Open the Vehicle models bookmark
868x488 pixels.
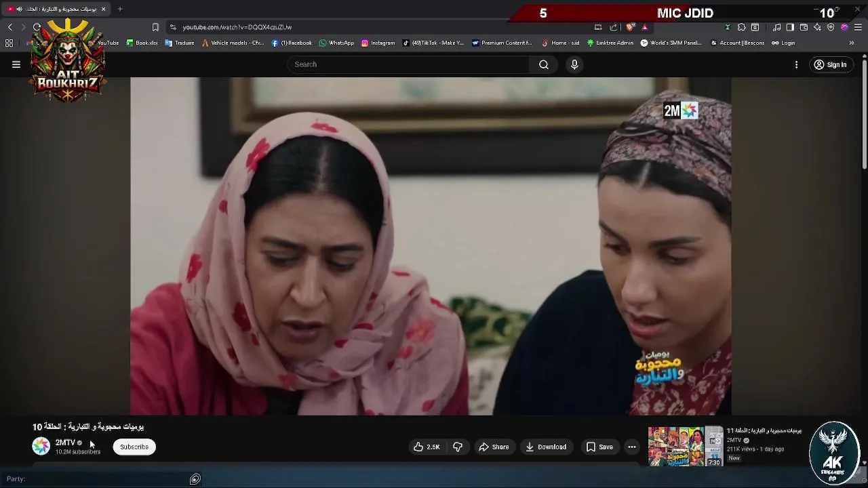pyautogui.click(x=233, y=43)
